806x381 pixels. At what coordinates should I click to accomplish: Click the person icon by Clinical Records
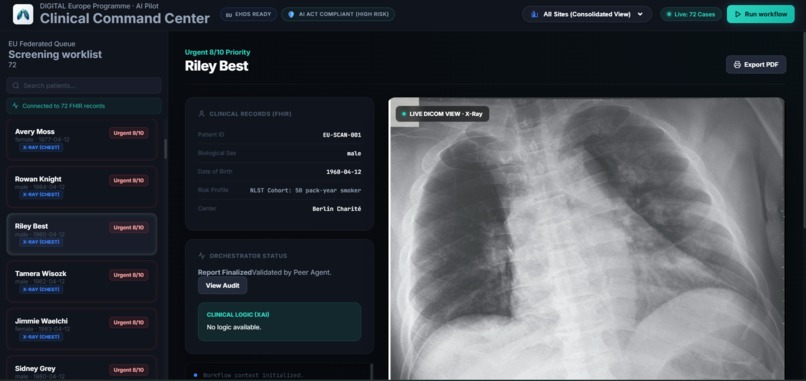pyautogui.click(x=202, y=114)
